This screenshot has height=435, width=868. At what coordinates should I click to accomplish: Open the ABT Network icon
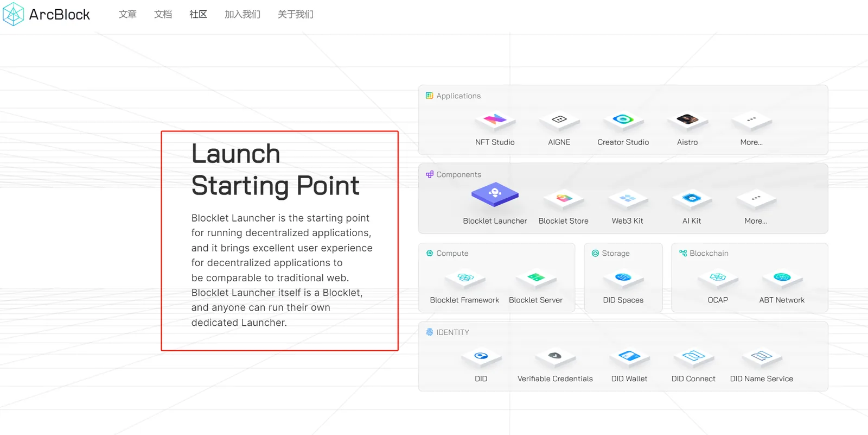click(782, 278)
